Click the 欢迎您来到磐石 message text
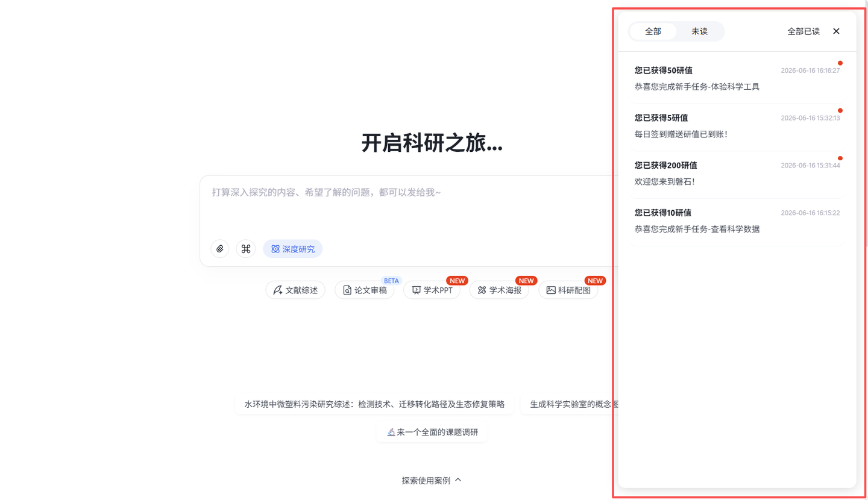Screen dimensions: 868x500 665,181
